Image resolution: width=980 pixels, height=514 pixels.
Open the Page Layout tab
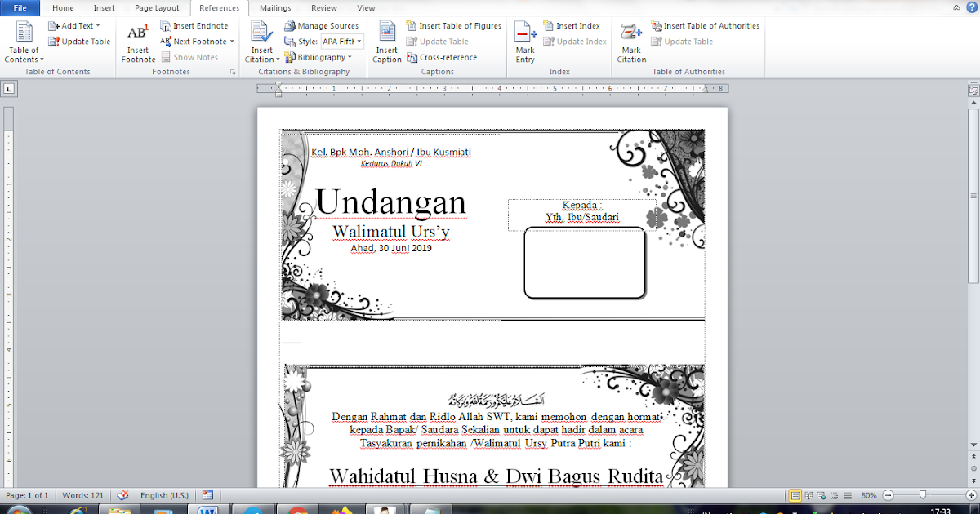pos(157,7)
